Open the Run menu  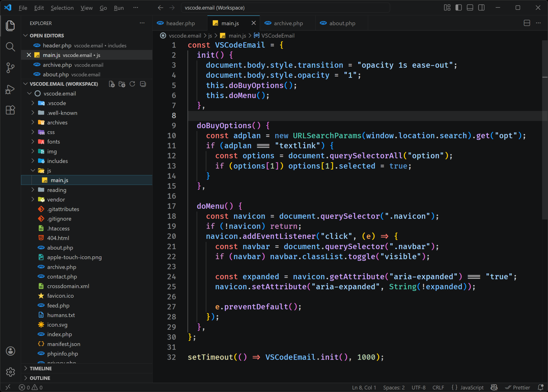pyautogui.click(x=118, y=8)
